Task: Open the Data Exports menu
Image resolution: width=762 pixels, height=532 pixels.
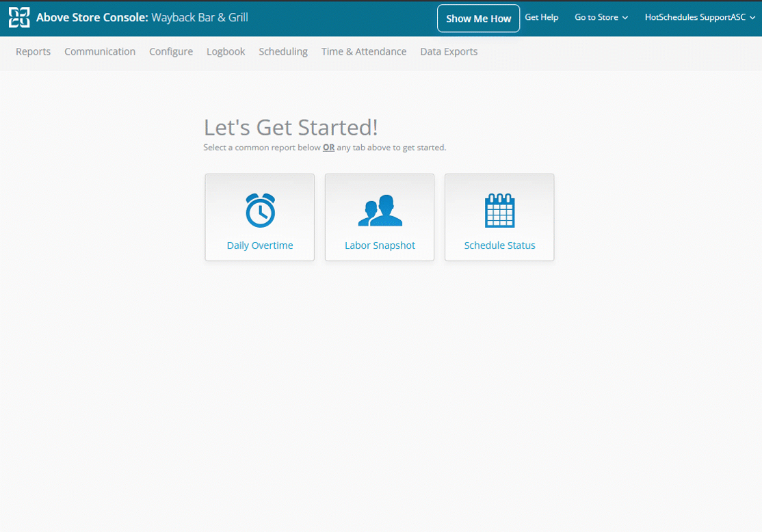Action: pos(449,51)
